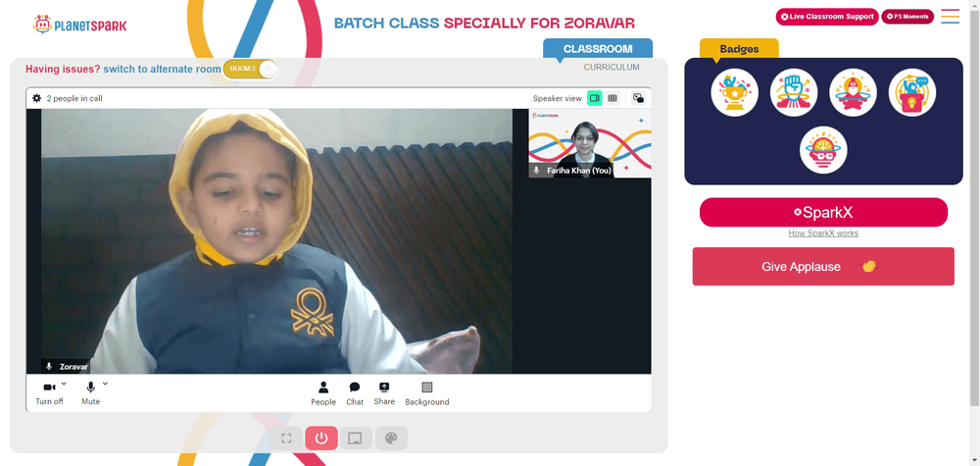This screenshot has width=980, height=466.
Task: Click the 'Zoravar' name label
Action: click(73, 367)
